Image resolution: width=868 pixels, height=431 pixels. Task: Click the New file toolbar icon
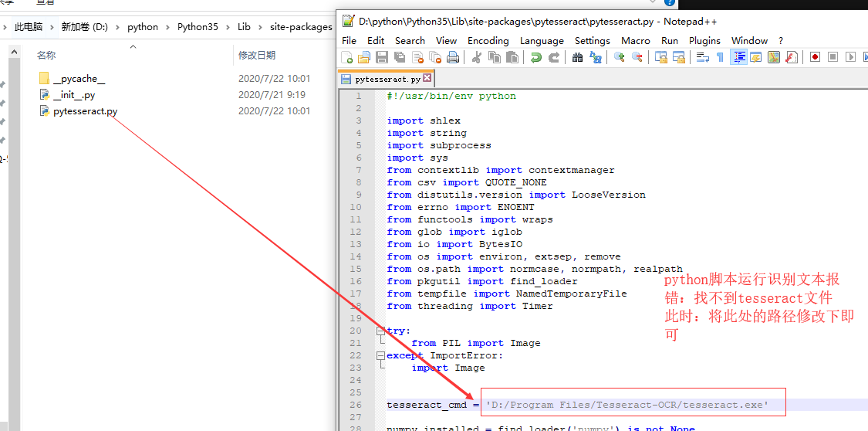pyautogui.click(x=348, y=57)
